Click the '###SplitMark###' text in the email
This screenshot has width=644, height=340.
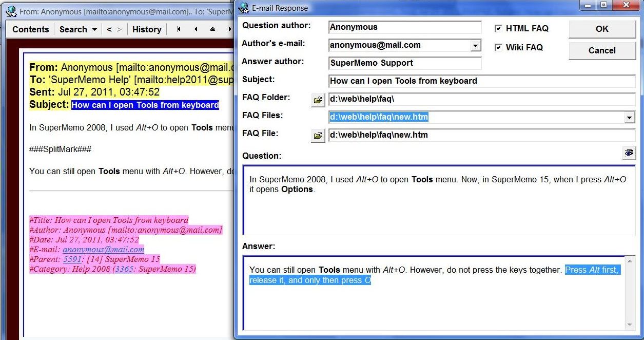tap(60, 149)
